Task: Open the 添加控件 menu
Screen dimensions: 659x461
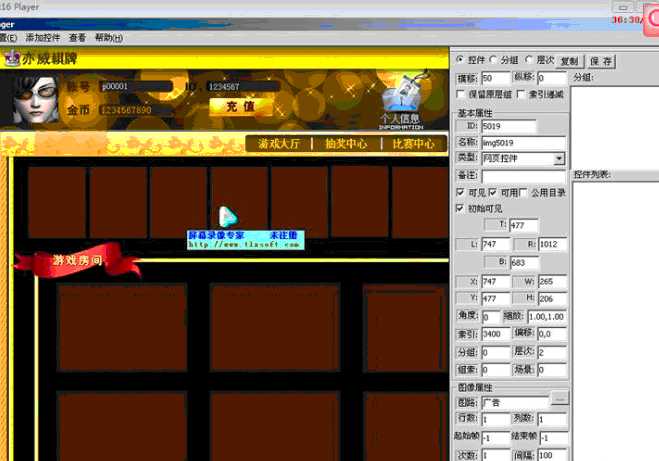Action: pos(42,37)
